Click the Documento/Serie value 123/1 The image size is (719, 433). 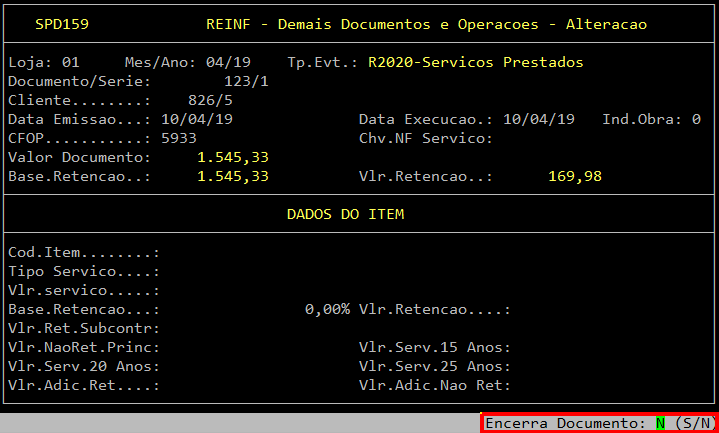click(x=246, y=81)
